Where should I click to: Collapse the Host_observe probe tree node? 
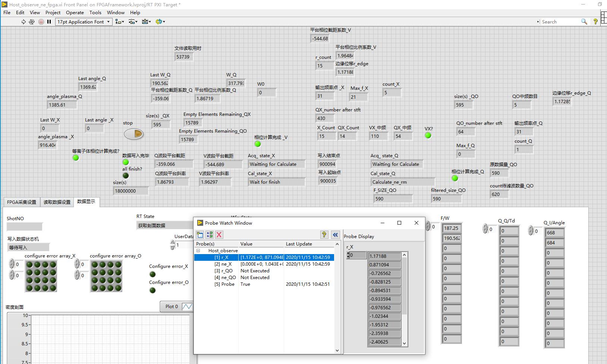(198, 251)
